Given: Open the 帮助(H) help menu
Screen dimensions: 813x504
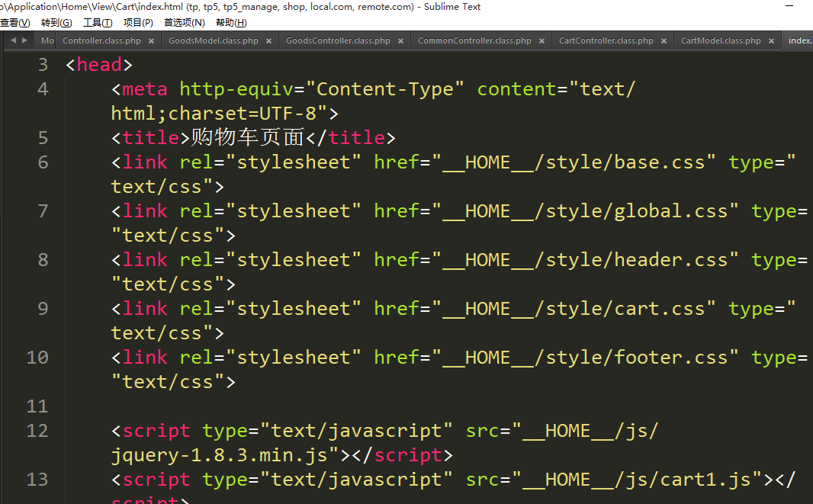Looking at the screenshot, I should [231, 23].
